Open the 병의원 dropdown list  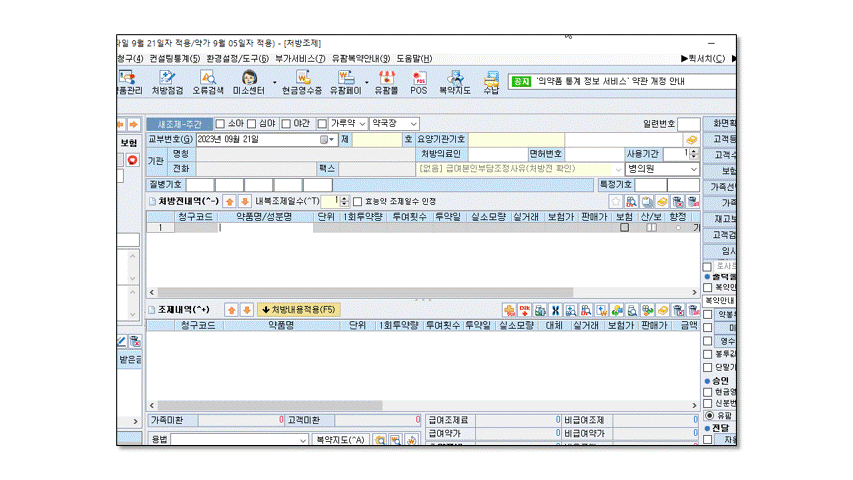click(x=695, y=170)
